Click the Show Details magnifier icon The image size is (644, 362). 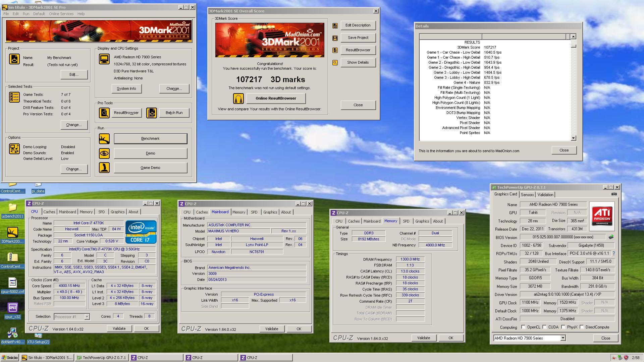pos(335,63)
